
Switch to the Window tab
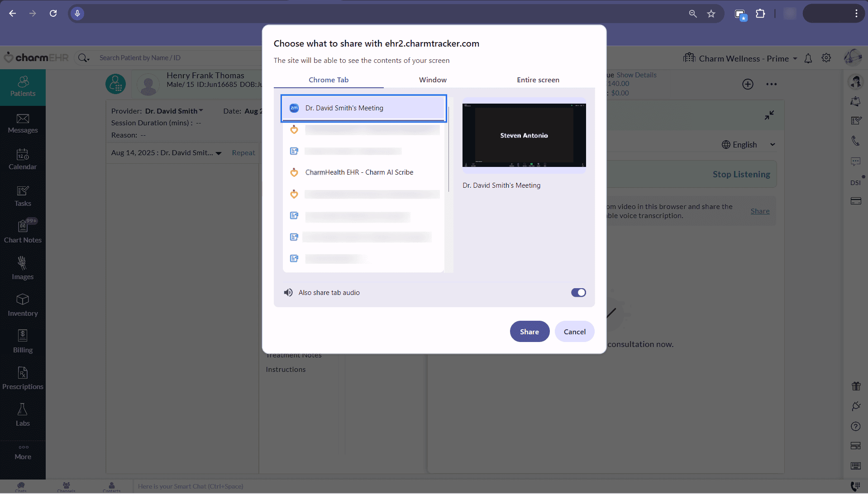coord(433,80)
